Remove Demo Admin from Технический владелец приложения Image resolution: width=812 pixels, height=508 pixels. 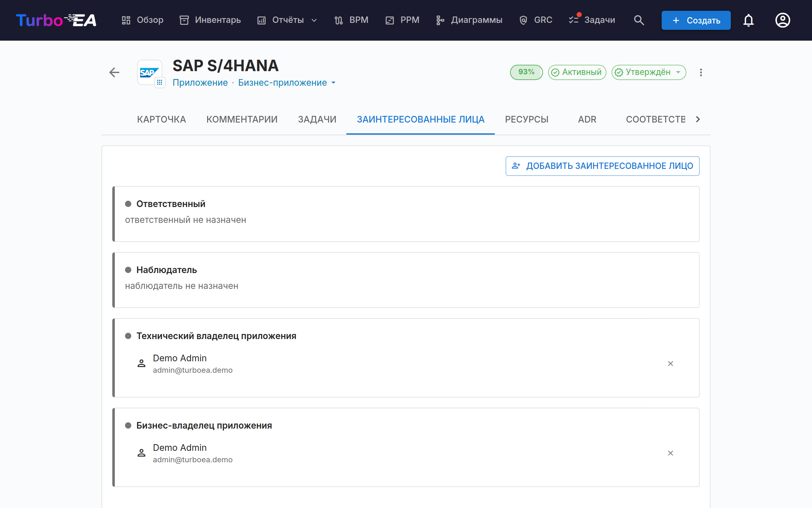(x=671, y=364)
